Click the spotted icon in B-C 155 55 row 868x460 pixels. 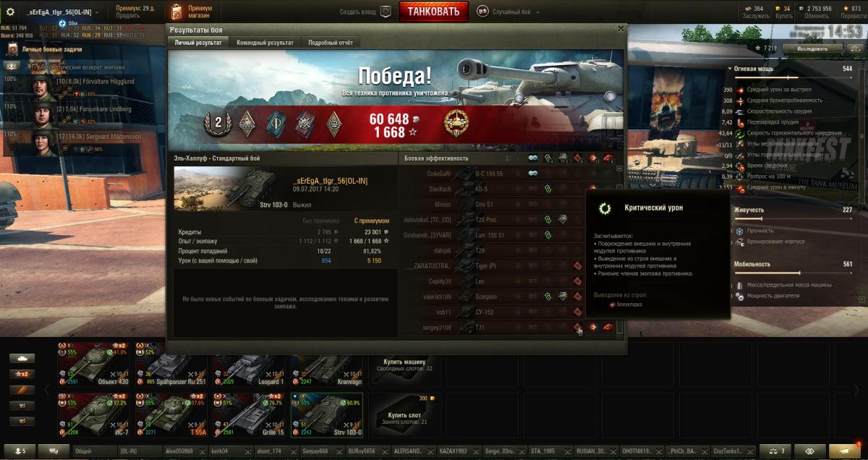[x=533, y=174]
